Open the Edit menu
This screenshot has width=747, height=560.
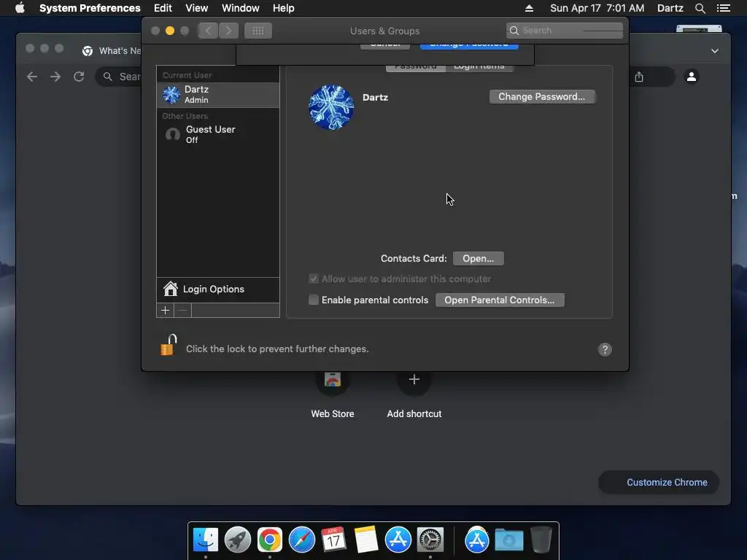pos(163,8)
